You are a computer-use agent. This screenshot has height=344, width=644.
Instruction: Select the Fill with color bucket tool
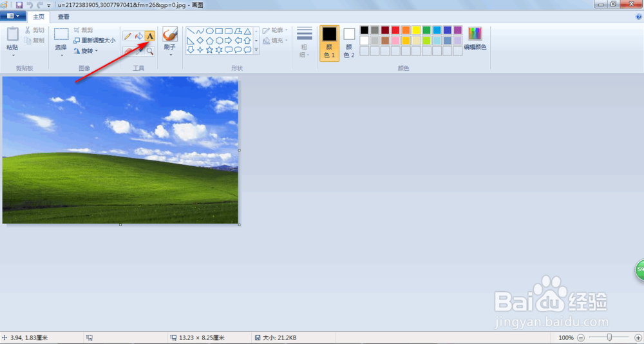tap(139, 36)
